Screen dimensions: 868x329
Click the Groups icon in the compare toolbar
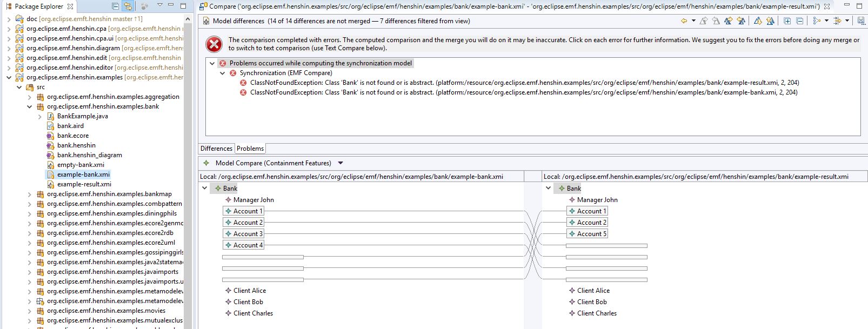(x=816, y=21)
